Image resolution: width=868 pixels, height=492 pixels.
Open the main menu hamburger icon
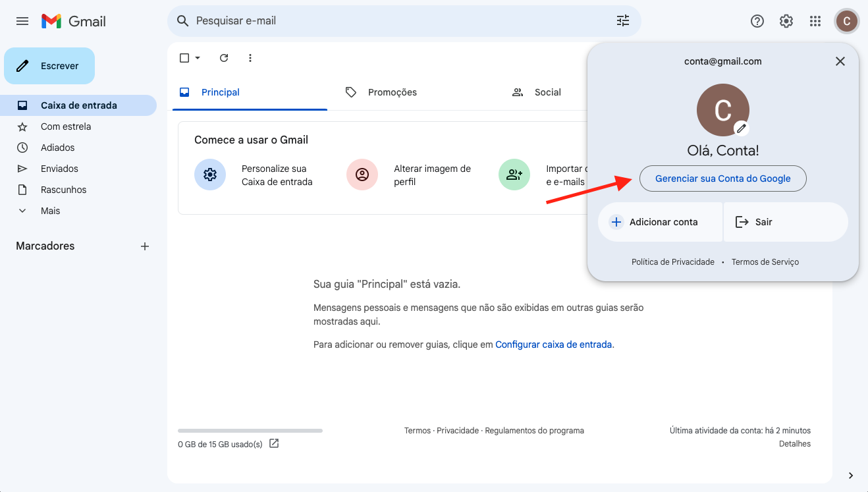(x=22, y=21)
